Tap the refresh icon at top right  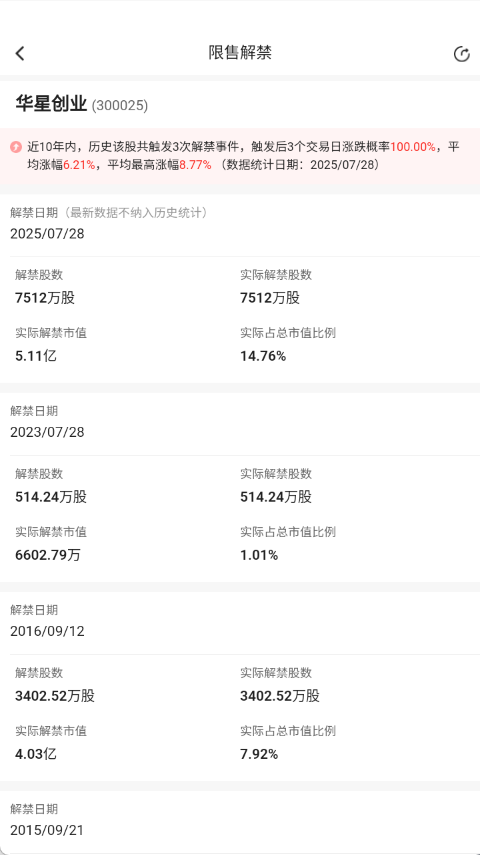tap(461, 54)
